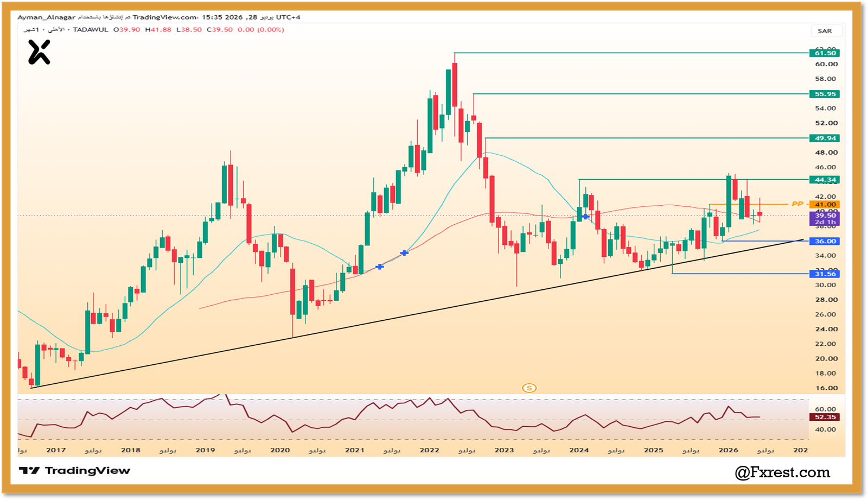
Task: Select the 55.95 resistance price label
Action: coord(825,94)
